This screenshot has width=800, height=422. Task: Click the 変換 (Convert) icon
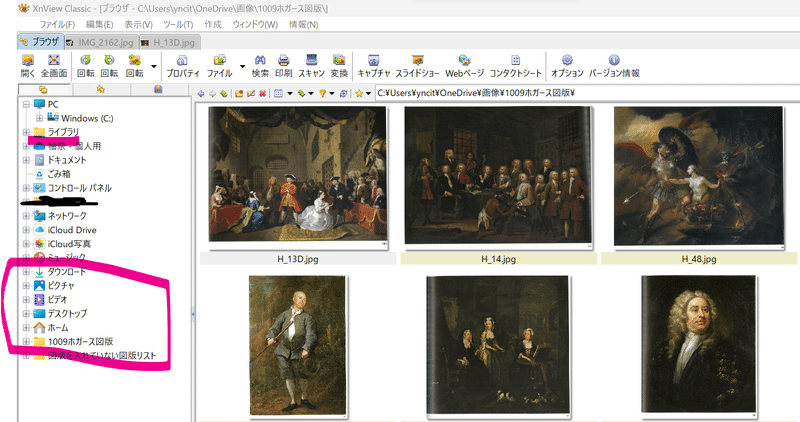[339, 66]
